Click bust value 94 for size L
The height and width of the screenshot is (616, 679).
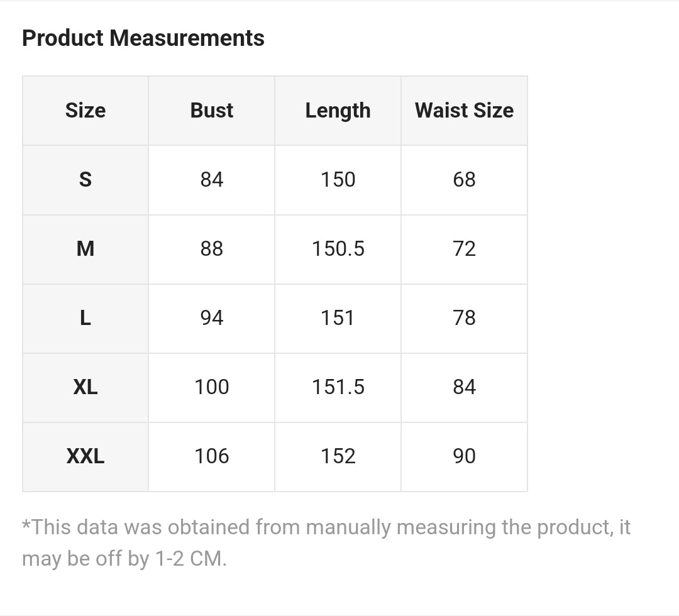(x=212, y=318)
